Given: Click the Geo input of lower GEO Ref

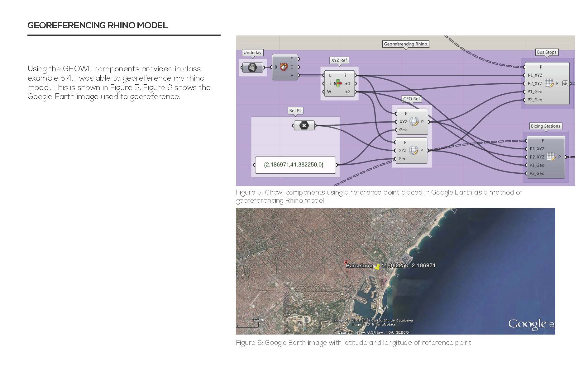Looking at the screenshot, I should click(x=395, y=159).
